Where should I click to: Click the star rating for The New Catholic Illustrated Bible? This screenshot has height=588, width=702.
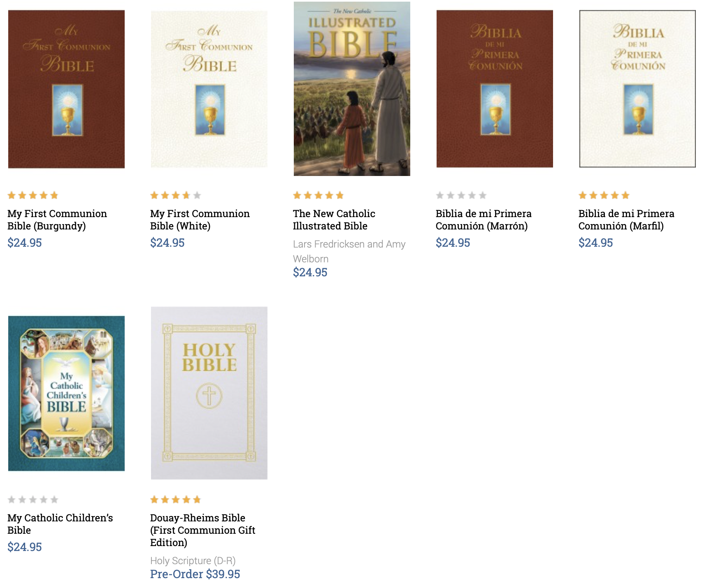(x=318, y=195)
